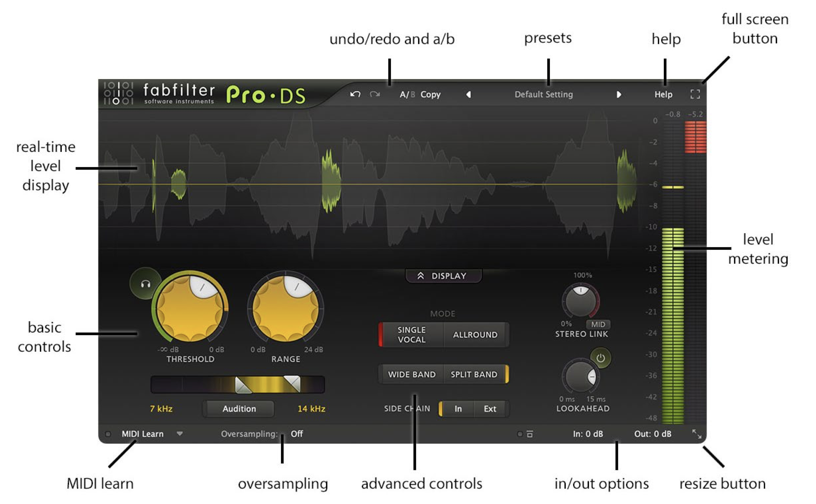This screenshot has width=816, height=504.
Task: Click the resize button in bottom corner
Action: coord(697,434)
